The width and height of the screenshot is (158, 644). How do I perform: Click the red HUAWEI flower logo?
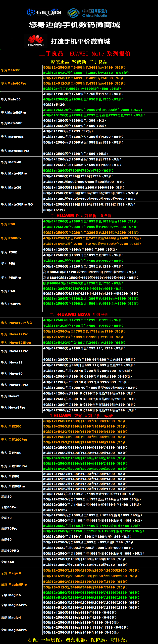(36, 40)
